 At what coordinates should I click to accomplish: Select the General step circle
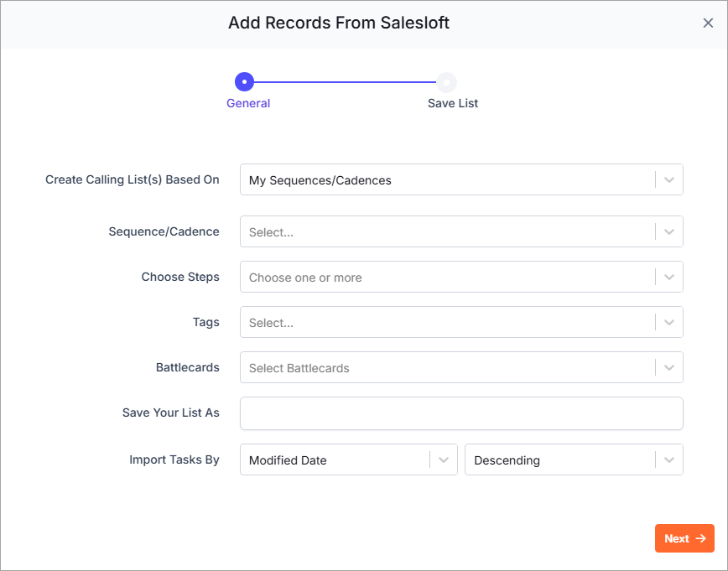(244, 81)
